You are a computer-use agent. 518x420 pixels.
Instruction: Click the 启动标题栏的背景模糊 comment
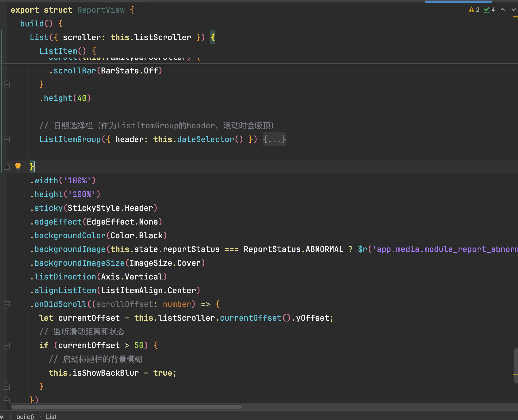[x=95, y=359]
